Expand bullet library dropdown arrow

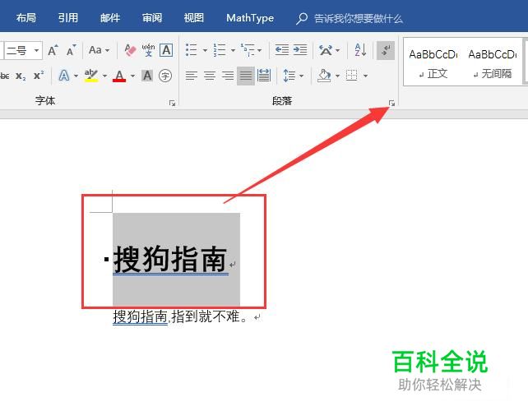tap(205, 50)
